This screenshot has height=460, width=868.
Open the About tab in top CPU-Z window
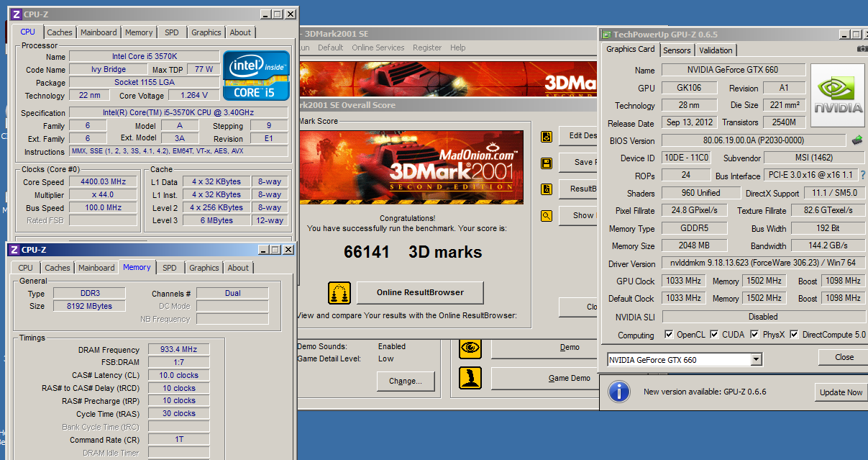(240, 32)
